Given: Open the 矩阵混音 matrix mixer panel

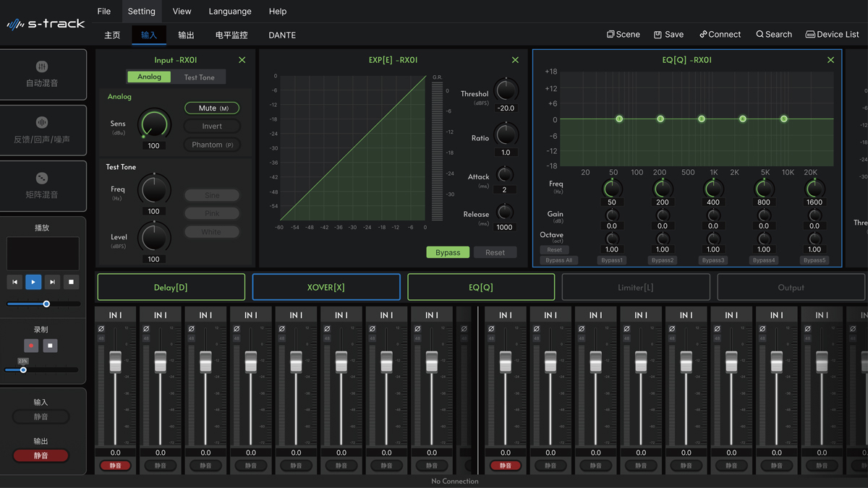Looking at the screenshot, I should 42,186.
